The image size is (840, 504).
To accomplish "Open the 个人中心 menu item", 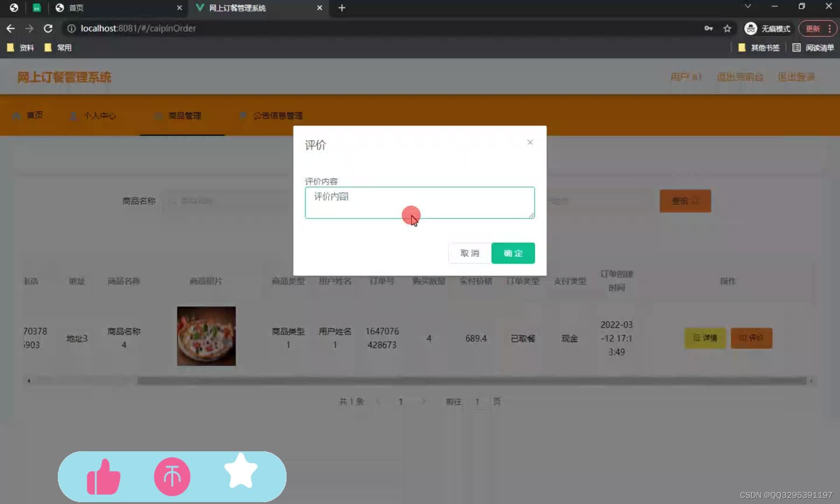I will click(93, 115).
